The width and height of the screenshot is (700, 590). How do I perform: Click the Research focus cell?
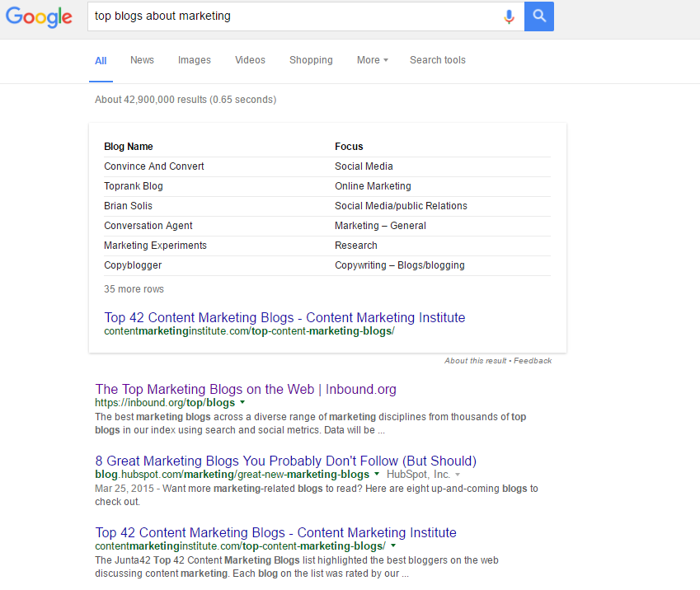tap(356, 246)
